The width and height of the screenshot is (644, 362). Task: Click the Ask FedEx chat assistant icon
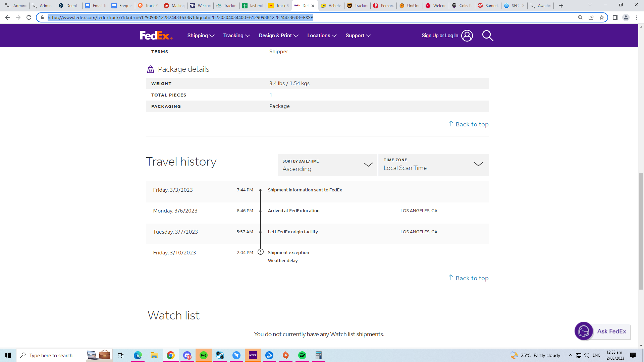[584, 331]
